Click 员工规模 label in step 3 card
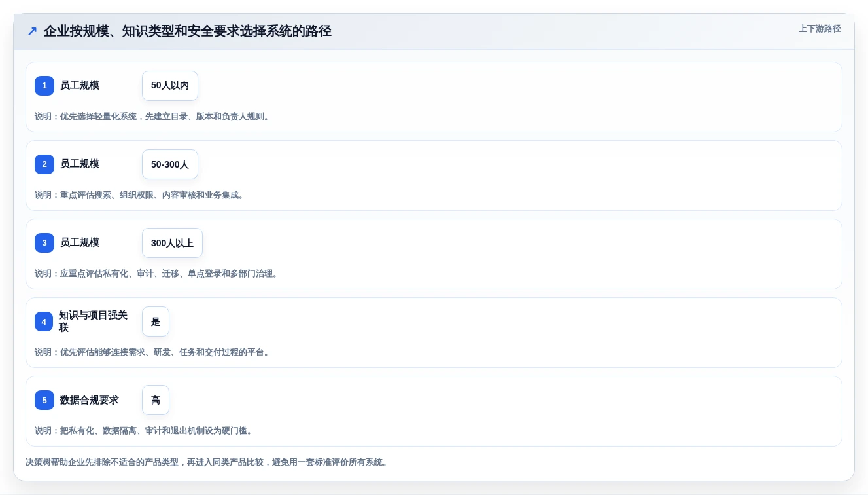This screenshot has height=495, width=868. tap(80, 242)
